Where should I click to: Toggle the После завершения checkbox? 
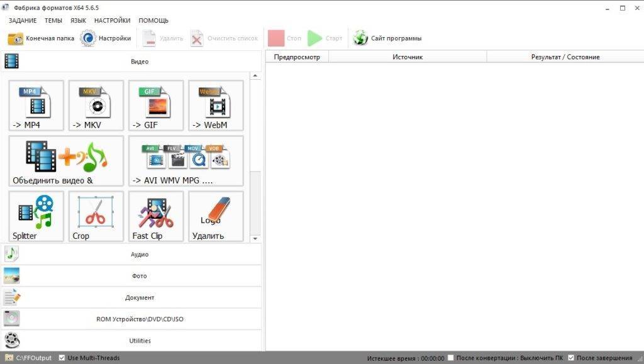[570, 358]
